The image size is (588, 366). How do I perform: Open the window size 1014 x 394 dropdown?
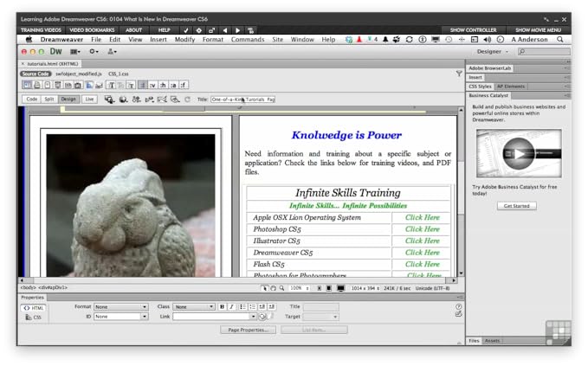365,288
